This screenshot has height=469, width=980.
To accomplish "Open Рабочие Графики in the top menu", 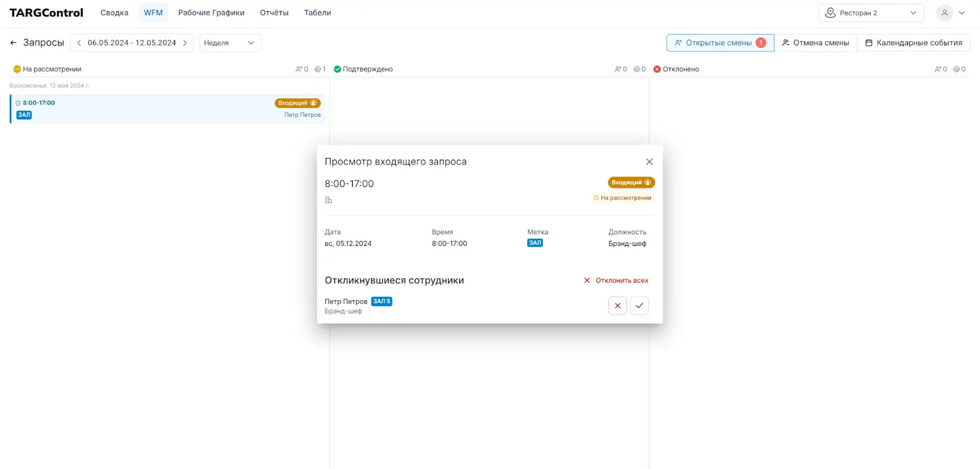I will pos(211,13).
